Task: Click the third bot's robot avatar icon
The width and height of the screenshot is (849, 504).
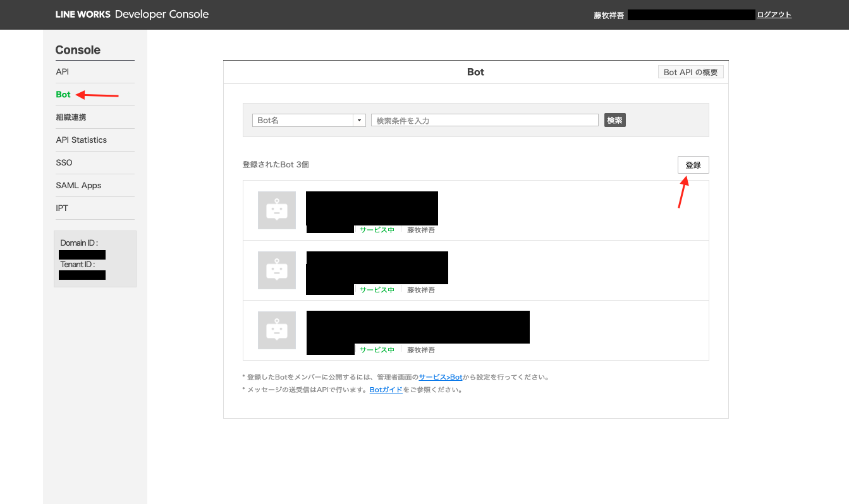Action: 277,330
